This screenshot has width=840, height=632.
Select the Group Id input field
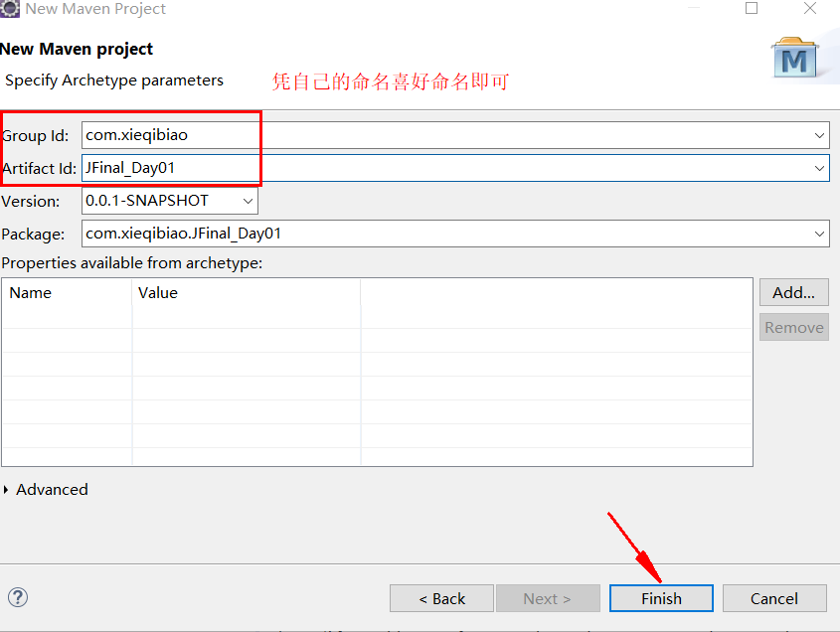[169, 134]
